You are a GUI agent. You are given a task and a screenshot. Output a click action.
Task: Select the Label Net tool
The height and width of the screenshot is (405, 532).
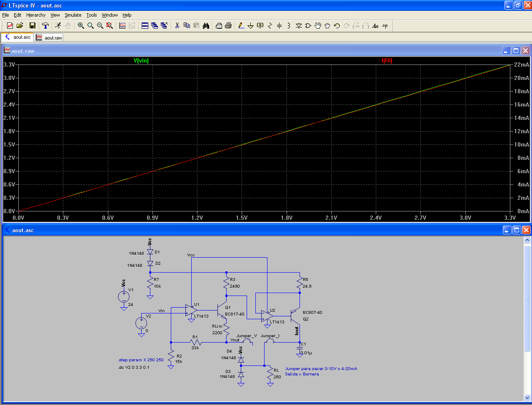click(x=260, y=26)
